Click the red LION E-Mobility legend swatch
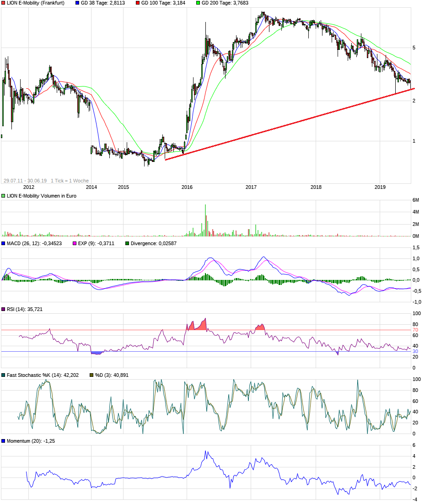 click(x=3, y=3)
